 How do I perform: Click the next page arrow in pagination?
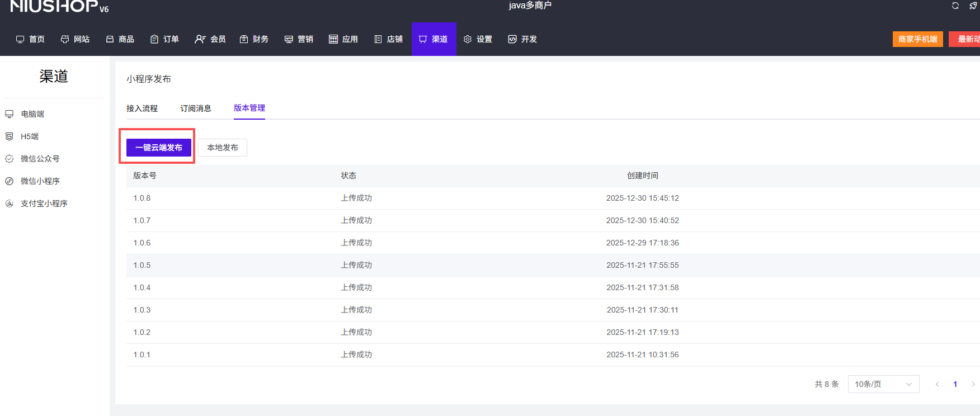(973, 384)
